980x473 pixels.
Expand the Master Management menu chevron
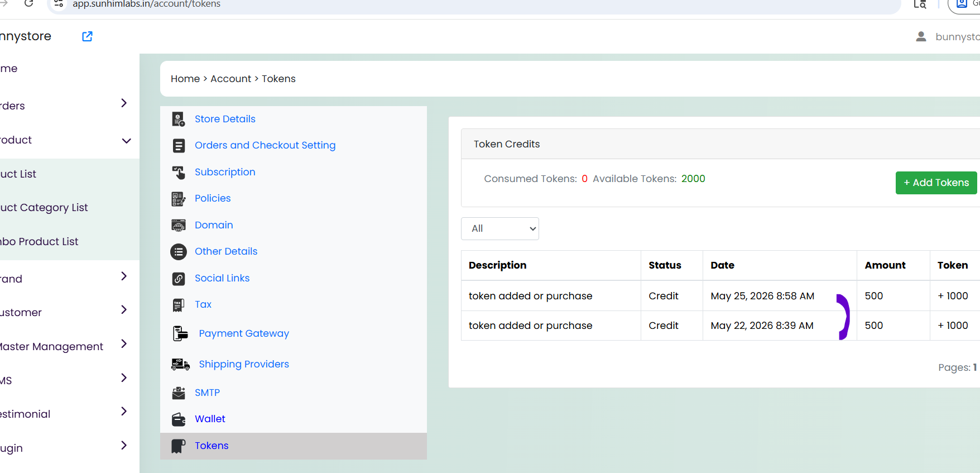(x=124, y=344)
